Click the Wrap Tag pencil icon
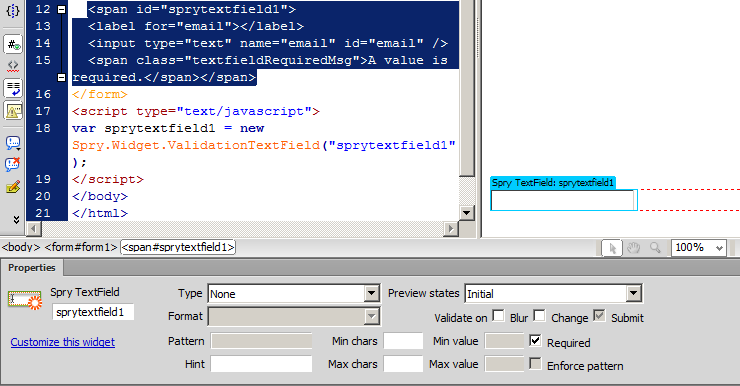Screen dimensions: 740x386 pos(13,188)
